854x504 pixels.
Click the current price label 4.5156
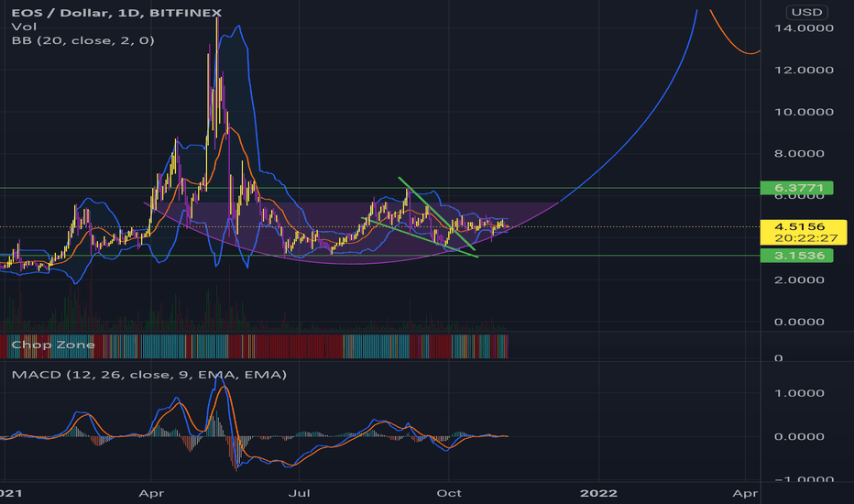tap(800, 226)
